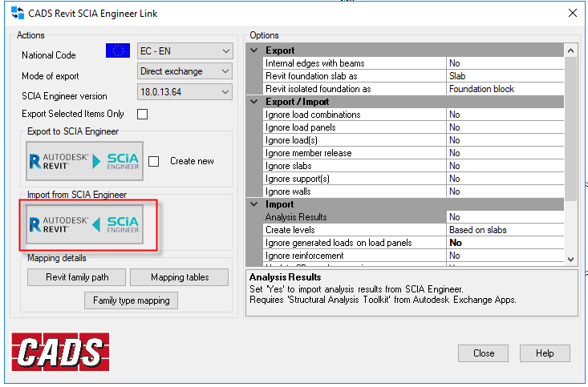Image resolution: width=588 pixels, height=387 pixels.
Task: Click the European Union flag icon
Action: click(x=118, y=50)
